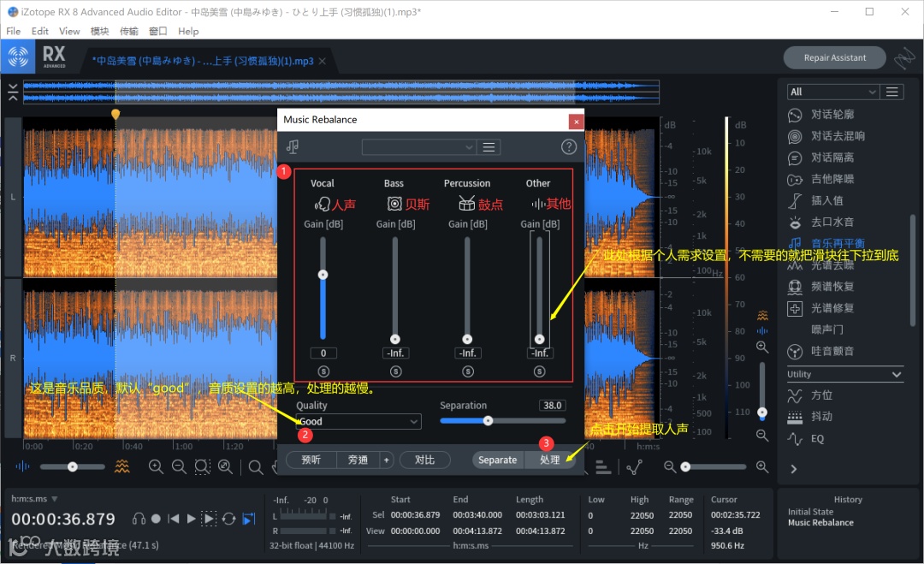Open the Quality dropdown set to Good

(358, 421)
